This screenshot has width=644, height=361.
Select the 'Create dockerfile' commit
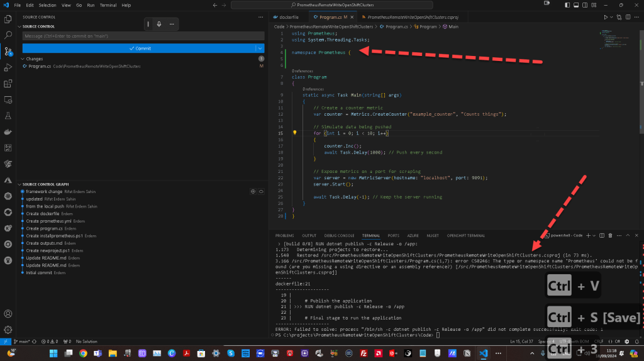coord(42,214)
